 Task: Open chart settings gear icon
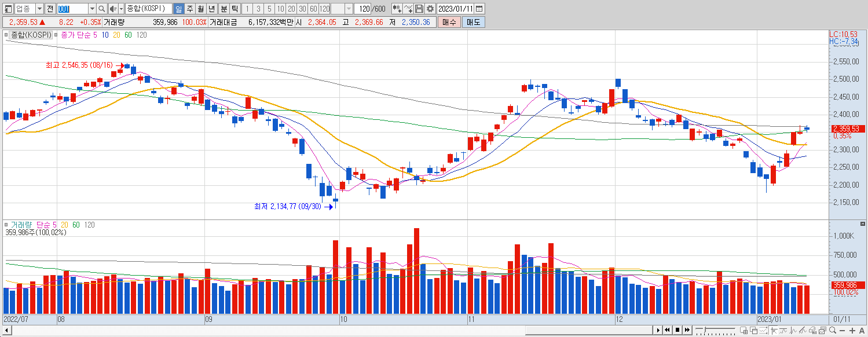[430, 9]
